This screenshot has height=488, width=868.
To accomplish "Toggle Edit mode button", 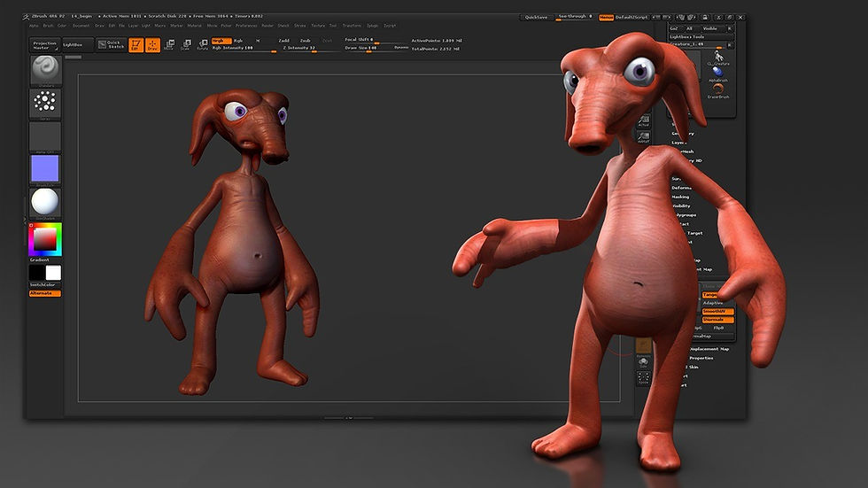I will pyautogui.click(x=136, y=45).
